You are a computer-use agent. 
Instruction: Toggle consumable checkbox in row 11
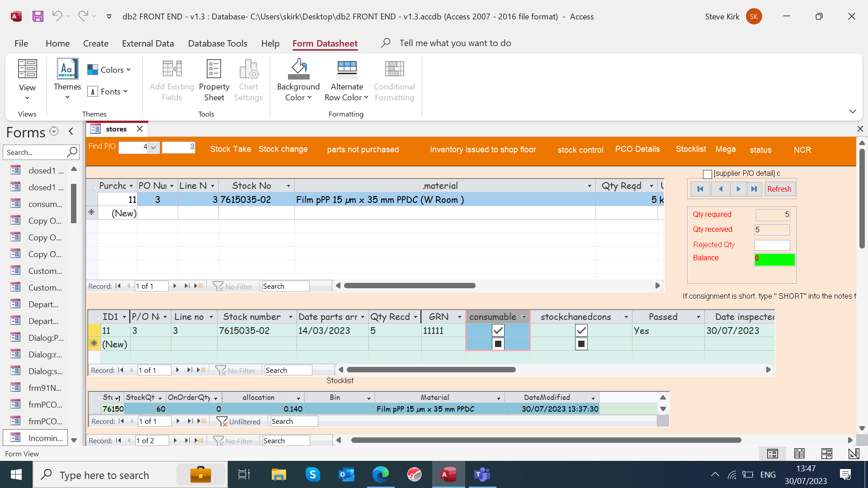498,330
